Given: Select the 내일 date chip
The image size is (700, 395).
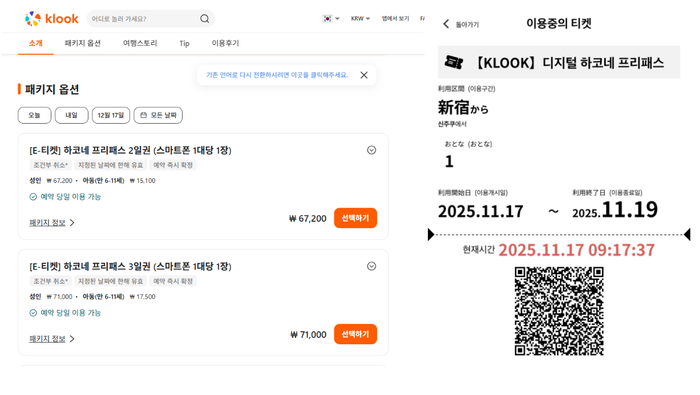Looking at the screenshot, I should tap(71, 115).
